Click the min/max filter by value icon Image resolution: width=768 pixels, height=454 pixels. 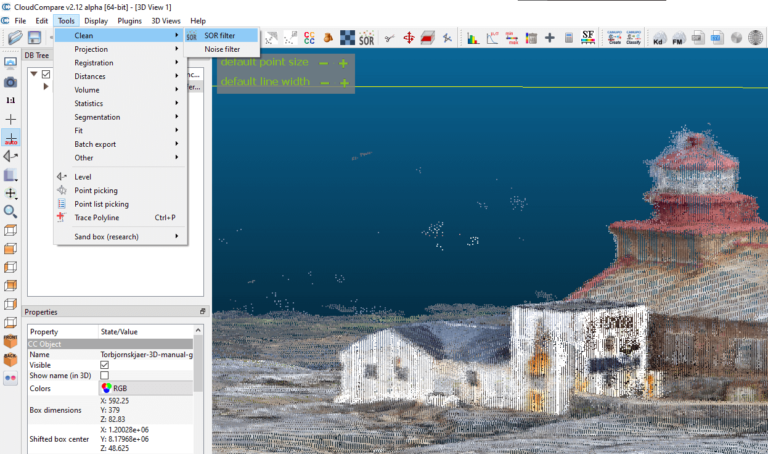512,38
